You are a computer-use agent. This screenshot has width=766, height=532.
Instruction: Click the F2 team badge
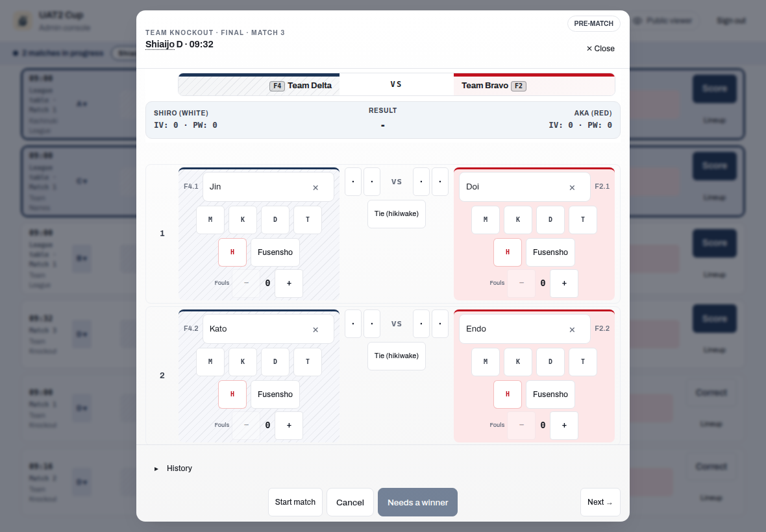click(x=518, y=86)
